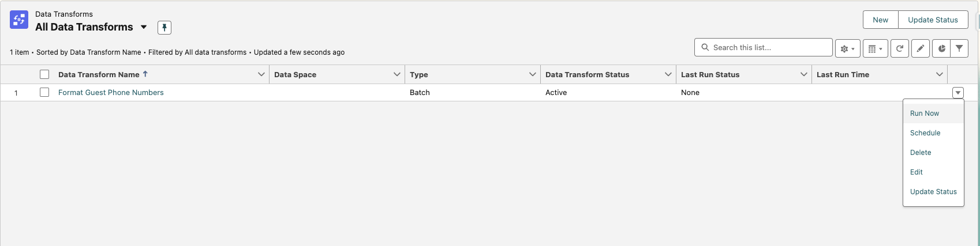
Task: Open the Format Guest Phone Numbers link
Action: [111, 92]
